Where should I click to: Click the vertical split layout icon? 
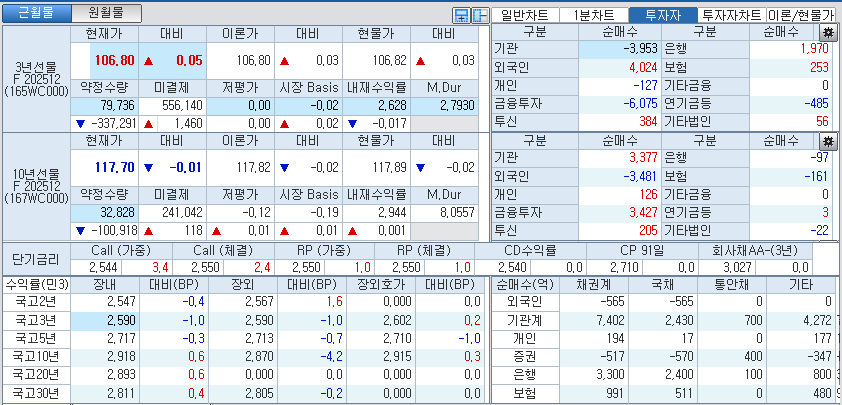(480, 16)
